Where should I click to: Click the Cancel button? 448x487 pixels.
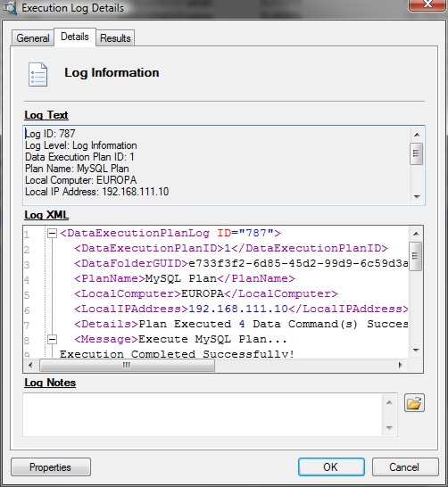click(x=405, y=466)
